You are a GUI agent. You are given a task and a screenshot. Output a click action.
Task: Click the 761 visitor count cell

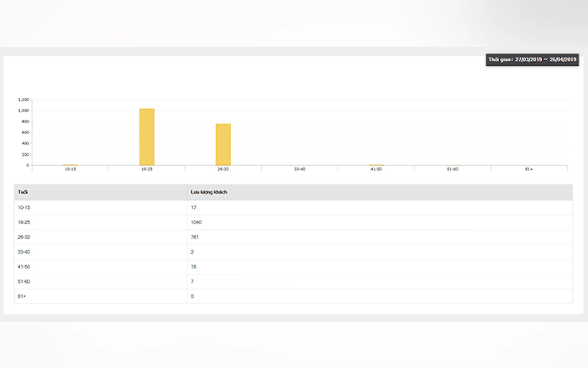click(x=195, y=237)
